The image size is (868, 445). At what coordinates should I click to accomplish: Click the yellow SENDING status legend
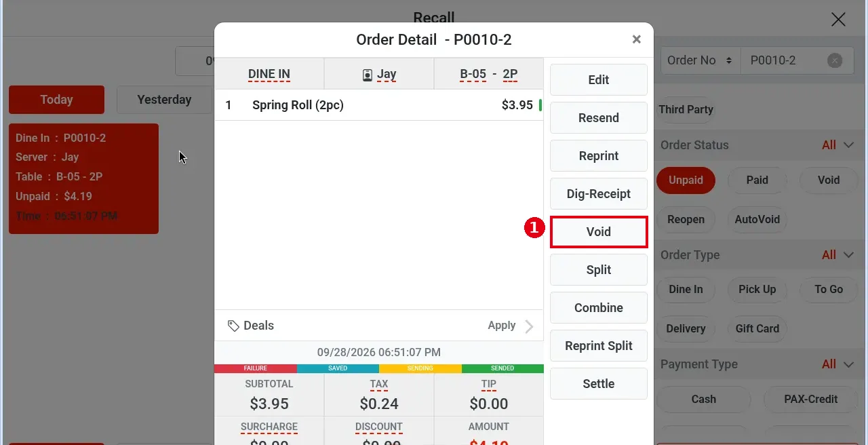(x=420, y=368)
